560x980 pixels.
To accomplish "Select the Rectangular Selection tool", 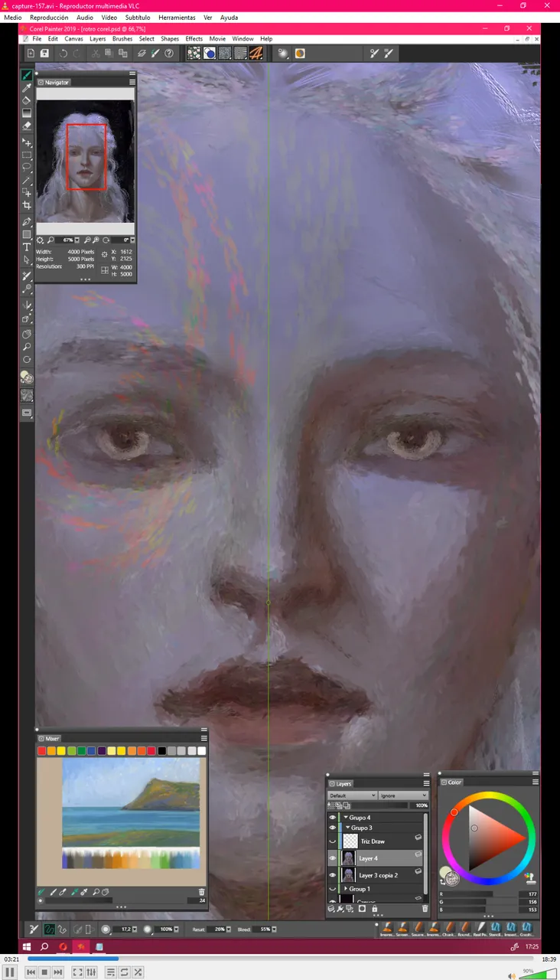I will point(27,155).
